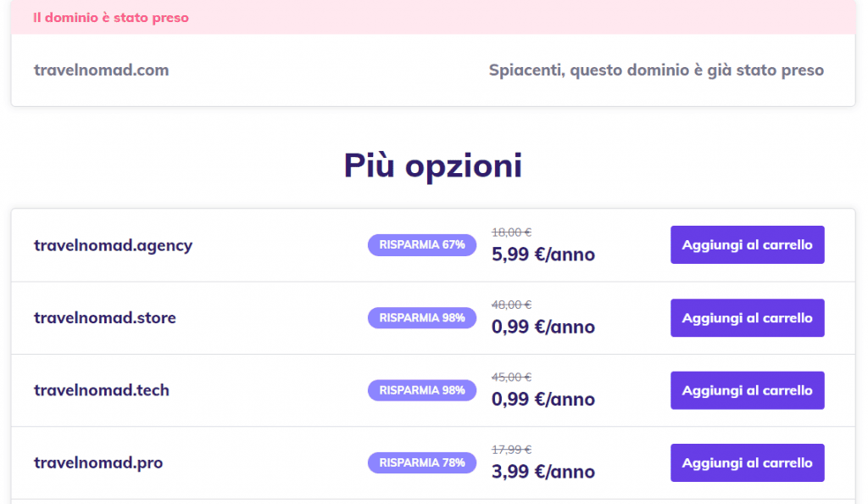Add travelnomad.tech to the cart

pyautogui.click(x=747, y=390)
